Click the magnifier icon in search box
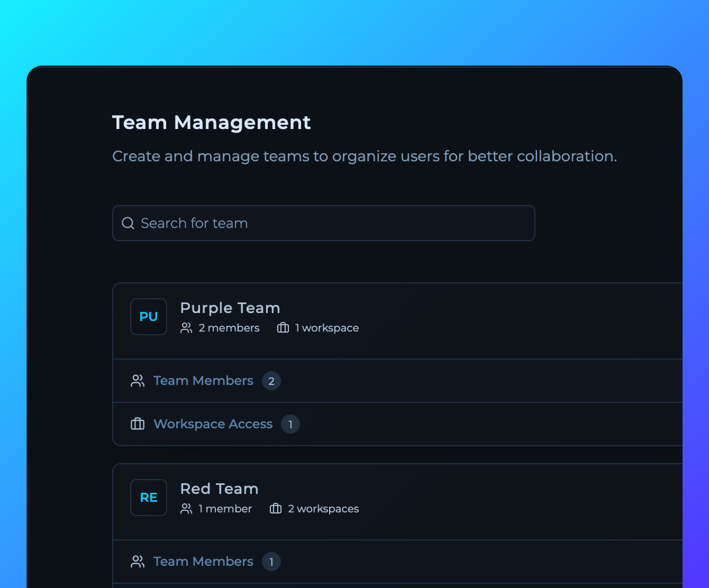This screenshot has width=709, height=588. (x=128, y=223)
